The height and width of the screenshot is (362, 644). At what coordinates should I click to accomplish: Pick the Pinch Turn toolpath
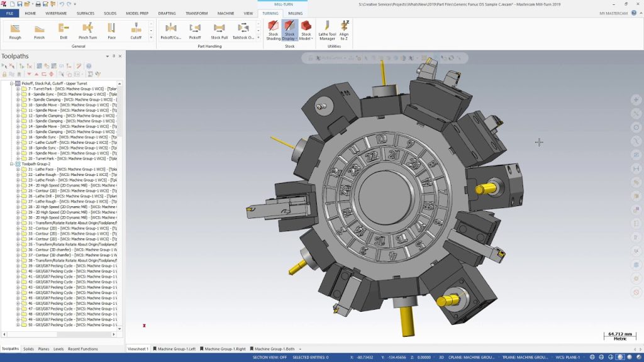coord(87,31)
